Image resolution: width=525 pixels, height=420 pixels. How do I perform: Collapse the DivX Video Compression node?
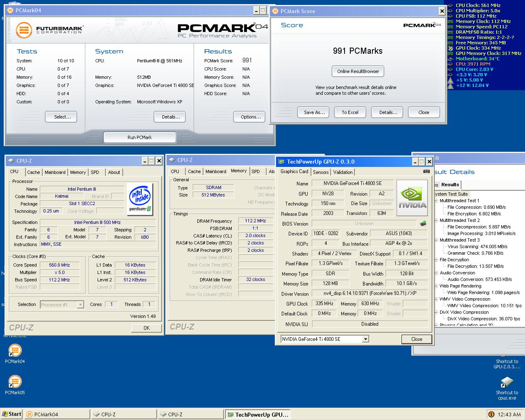click(x=436, y=312)
